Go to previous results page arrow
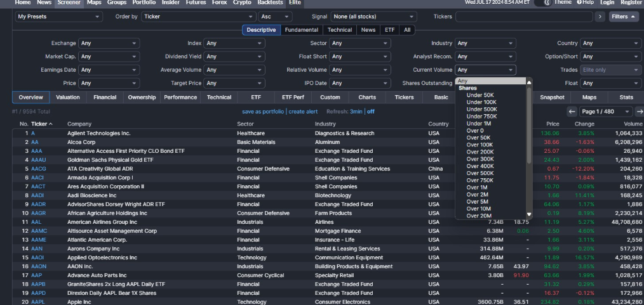 click(572, 112)
